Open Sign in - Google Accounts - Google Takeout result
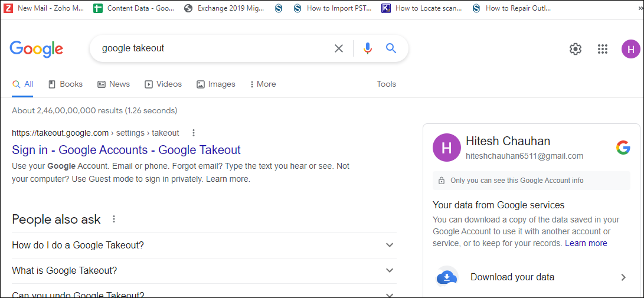 click(x=126, y=150)
